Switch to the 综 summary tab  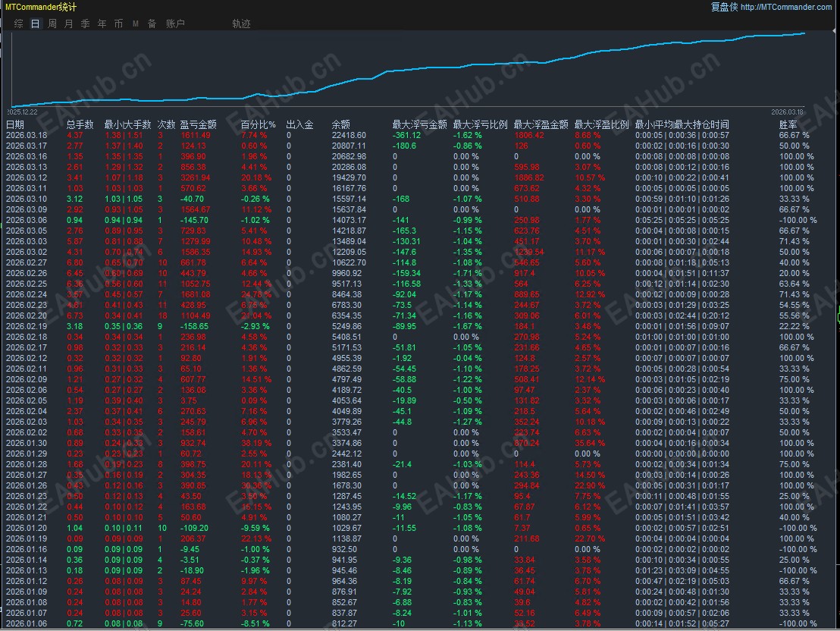19,24
